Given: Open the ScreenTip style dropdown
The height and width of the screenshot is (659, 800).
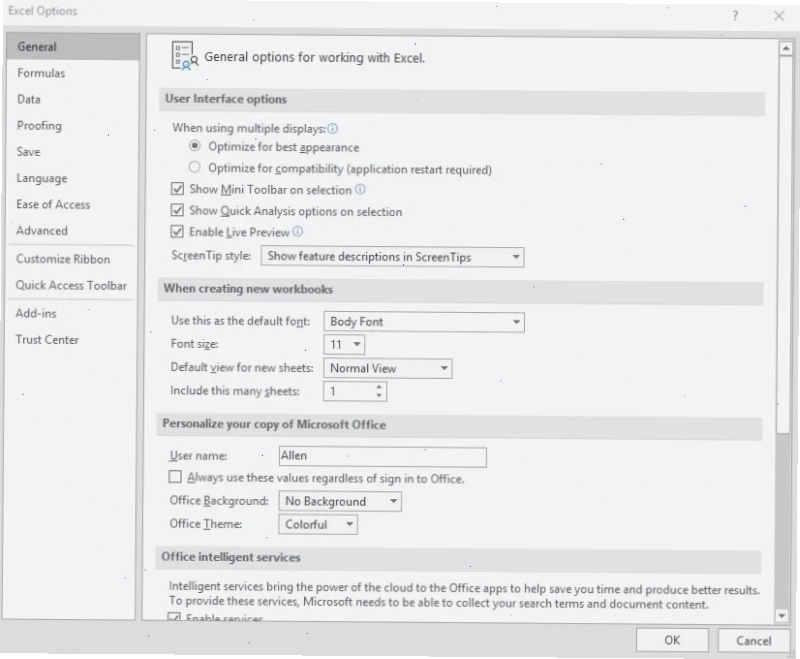Looking at the screenshot, I should (392, 257).
